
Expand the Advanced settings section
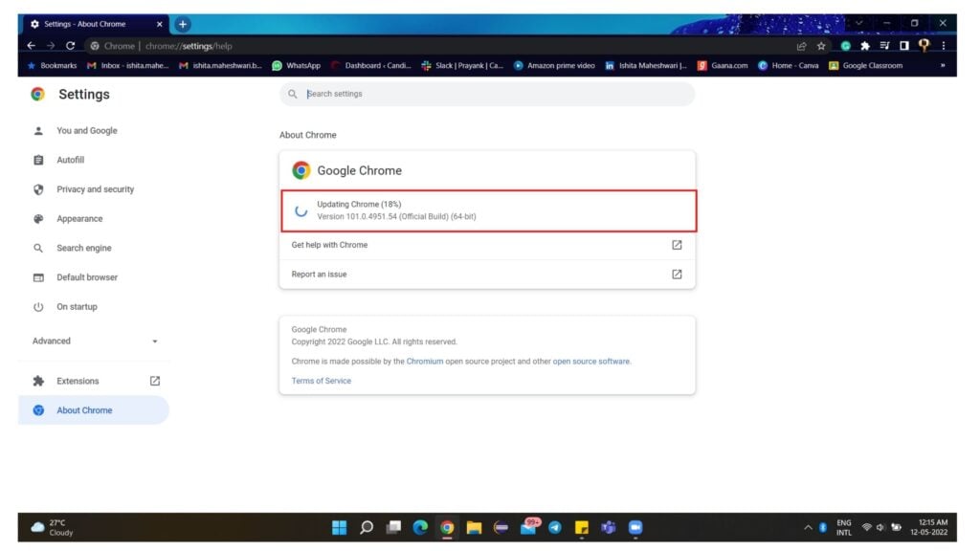tap(95, 342)
